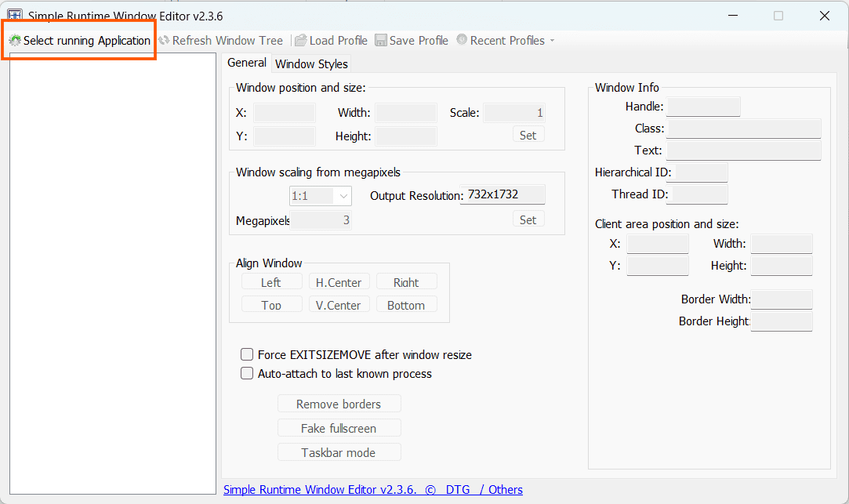Click the Border Height field

(x=782, y=321)
